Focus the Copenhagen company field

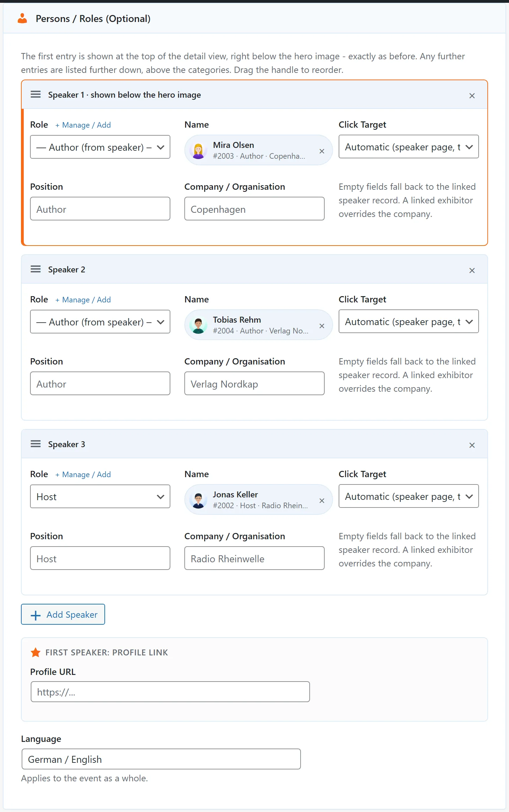[x=254, y=209]
